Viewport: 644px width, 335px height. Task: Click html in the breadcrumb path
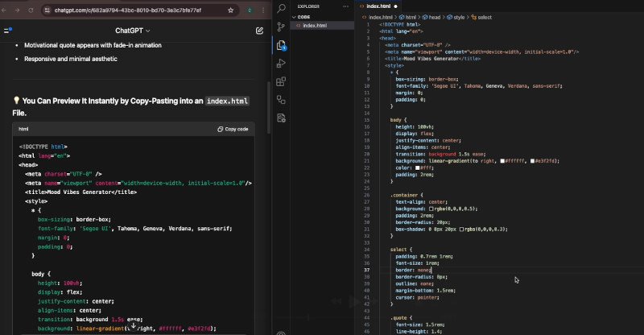coord(411,17)
